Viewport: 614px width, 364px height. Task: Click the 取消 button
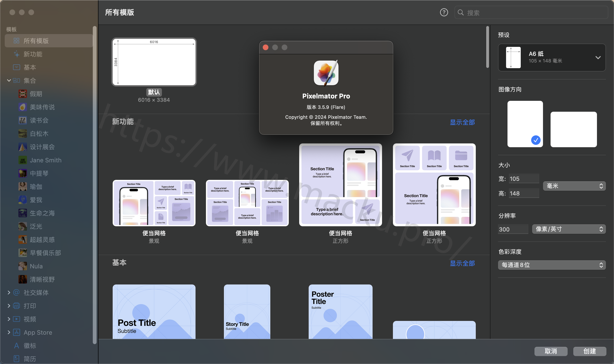[551, 351]
